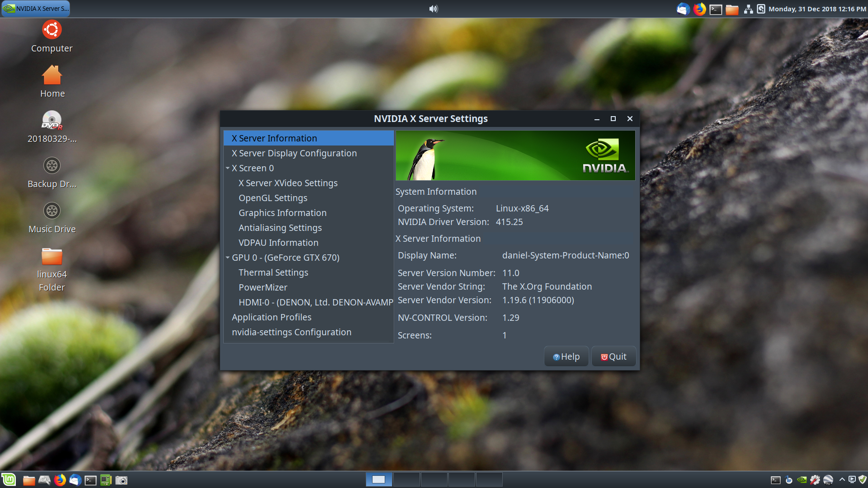Launch Thunderbird from the bottom panel
868x488 pixels.
pyautogui.click(x=75, y=480)
